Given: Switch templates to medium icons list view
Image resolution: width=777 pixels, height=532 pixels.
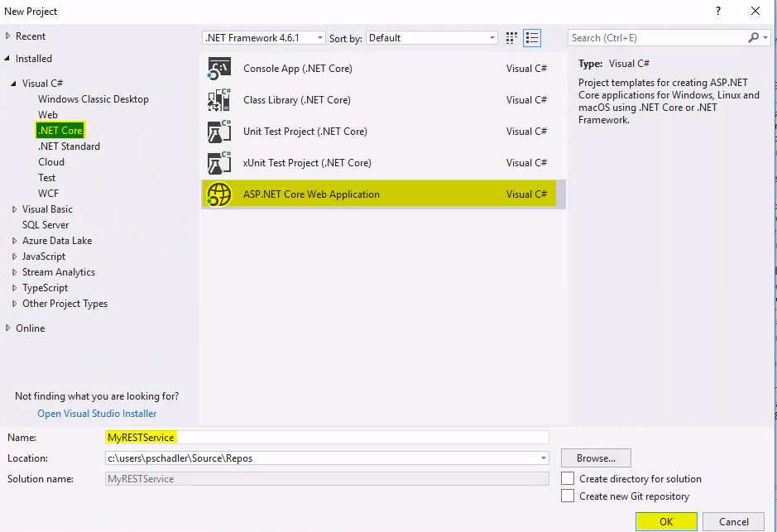Looking at the screenshot, I should pyautogui.click(x=532, y=38).
